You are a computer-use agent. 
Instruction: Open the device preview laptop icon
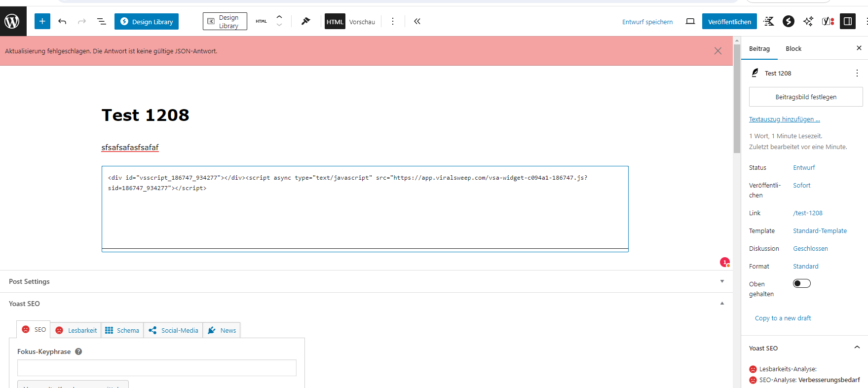tap(690, 21)
